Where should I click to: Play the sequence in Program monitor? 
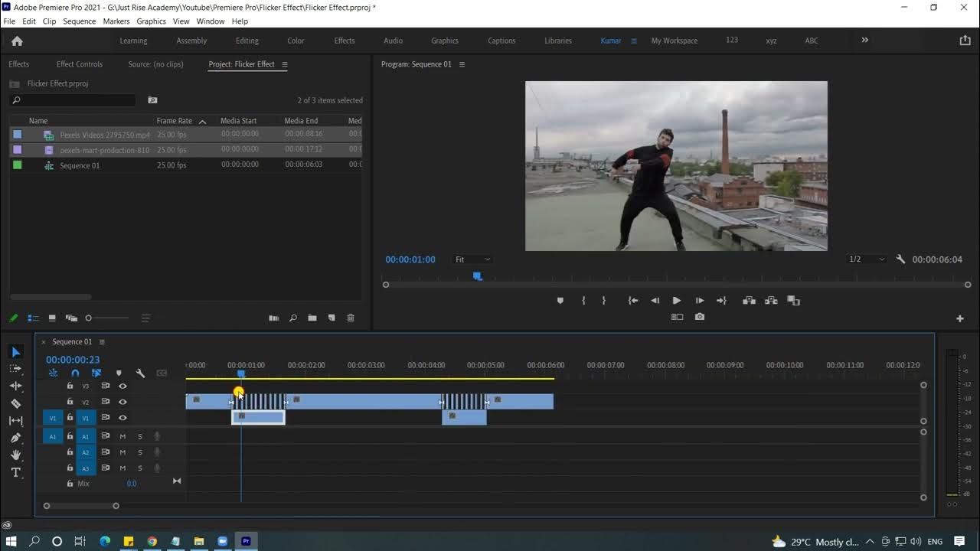click(x=676, y=301)
